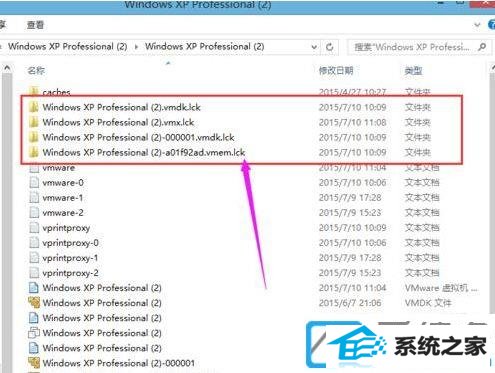The height and width of the screenshot is (373, 495).
Task: Click the .vmdk.lck folder icon
Action: pos(33,107)
